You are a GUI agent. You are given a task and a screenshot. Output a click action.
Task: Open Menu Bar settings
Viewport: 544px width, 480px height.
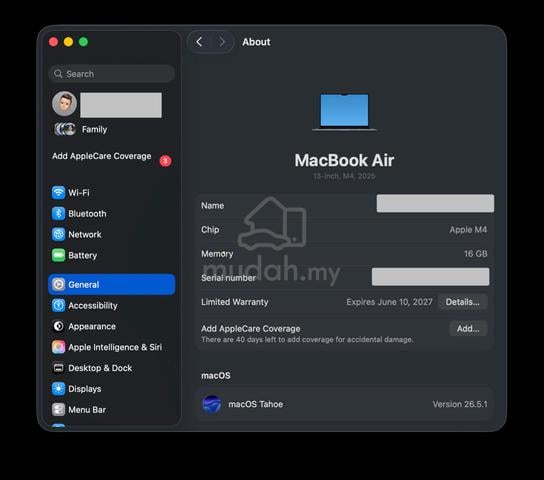pos(112,410)
